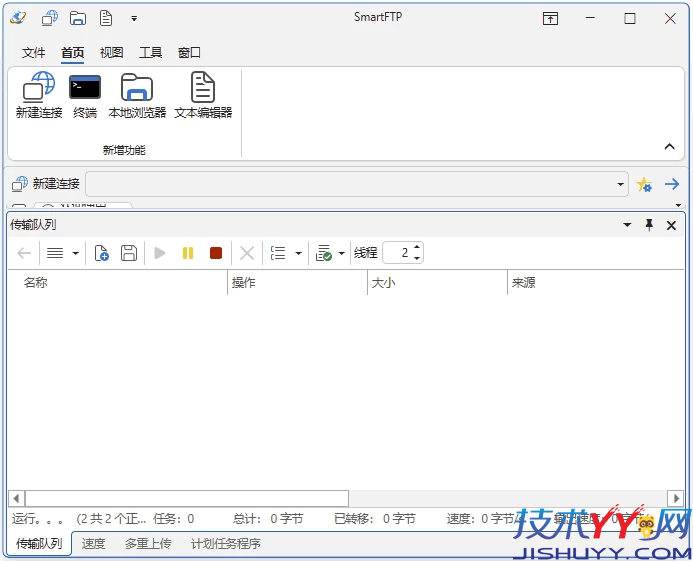Click the add file to queue icon
Image resolution: width=693 pixels, height=561 pixels.
[102, 253]
